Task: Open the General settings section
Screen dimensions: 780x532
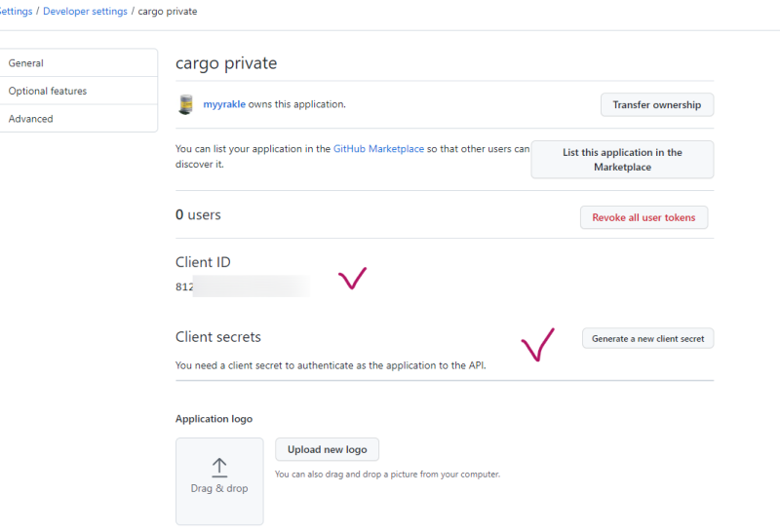Action: tap(26, 63)
